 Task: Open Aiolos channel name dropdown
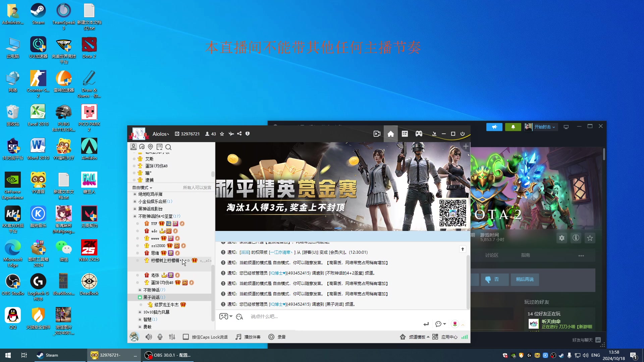click(x=161, y=134)
